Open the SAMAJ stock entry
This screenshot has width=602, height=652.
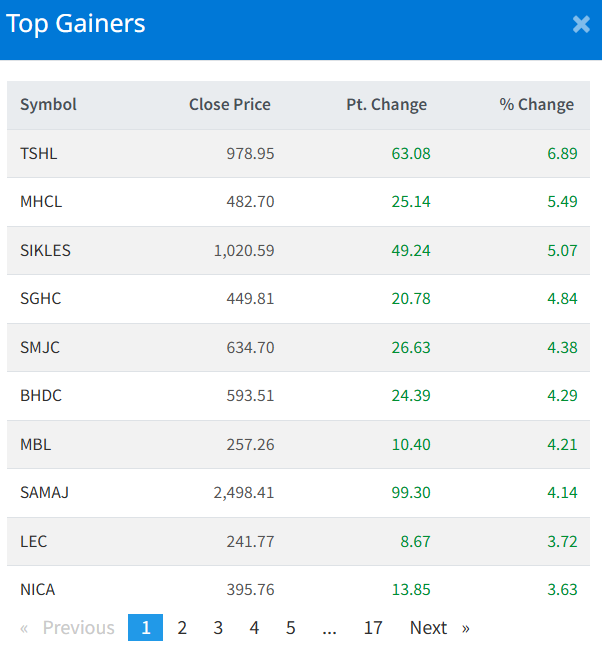(44, 493)
